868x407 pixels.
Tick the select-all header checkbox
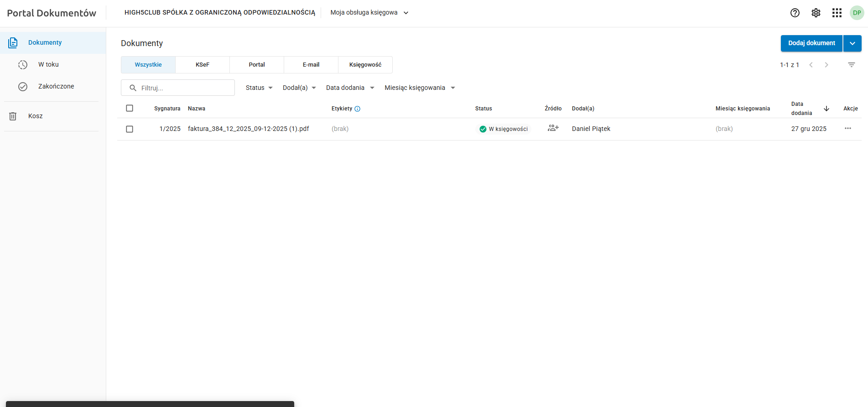click(x=130, y=108)
